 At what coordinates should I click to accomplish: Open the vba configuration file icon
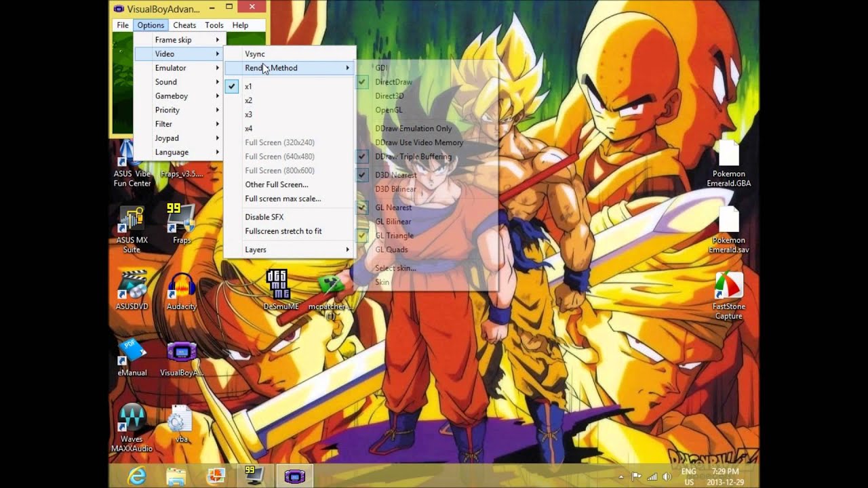[x=181, y=424]
